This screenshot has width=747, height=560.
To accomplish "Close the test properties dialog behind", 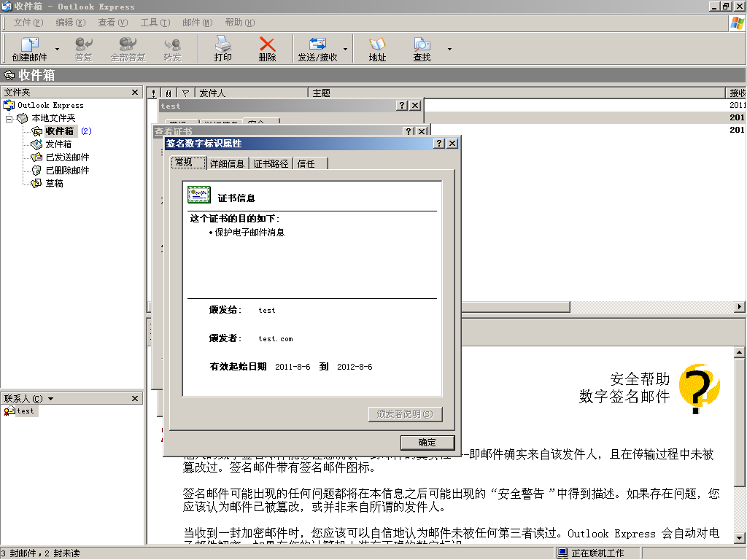I will (415, 105).
